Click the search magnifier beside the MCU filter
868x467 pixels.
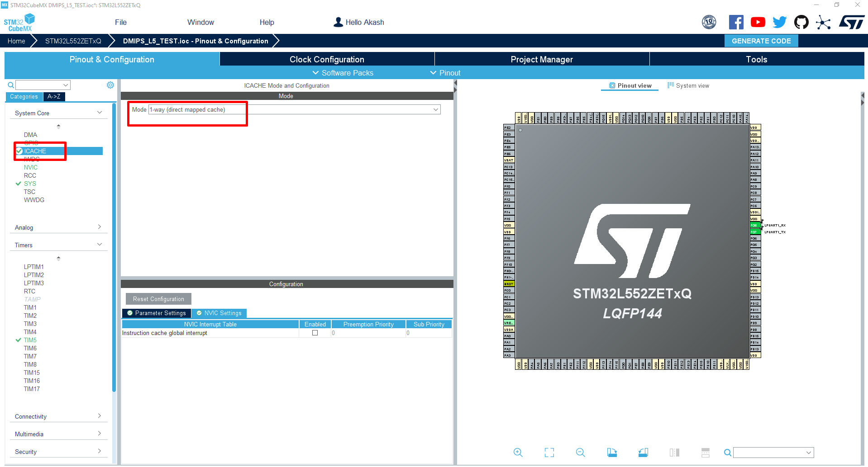[11, 85]
